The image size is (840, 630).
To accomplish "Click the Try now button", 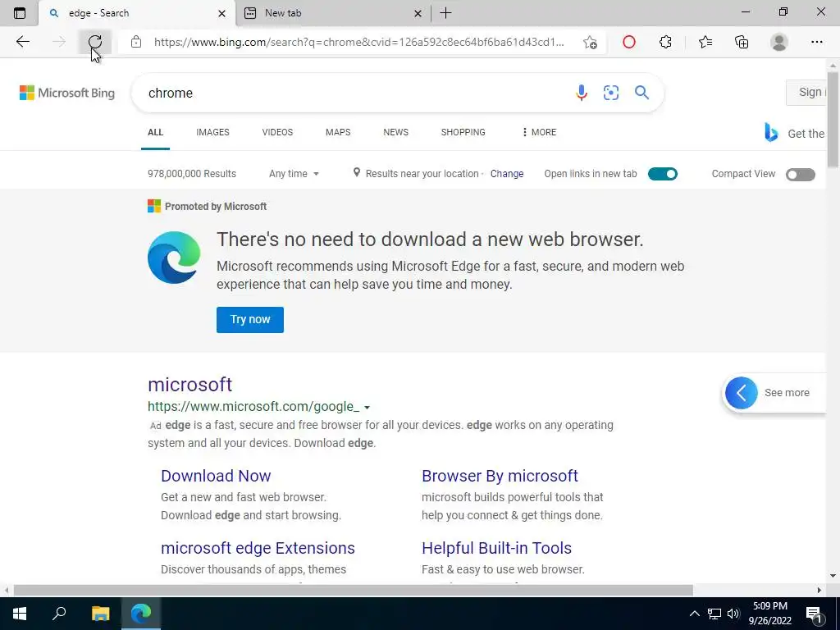I will point(250,319).
